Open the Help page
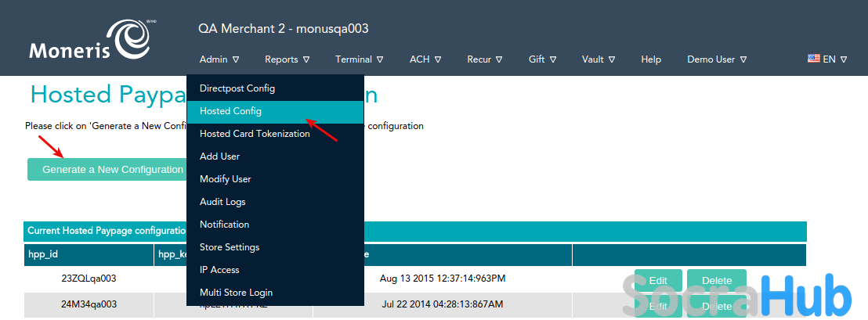868x320 pixels. 651,59
